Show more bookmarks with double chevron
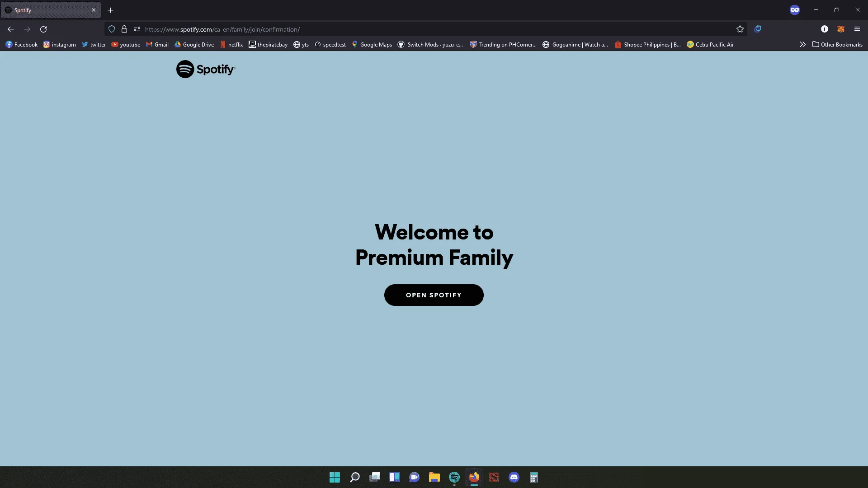Viewport: 868px width, 488px height. tap(802, 44)
